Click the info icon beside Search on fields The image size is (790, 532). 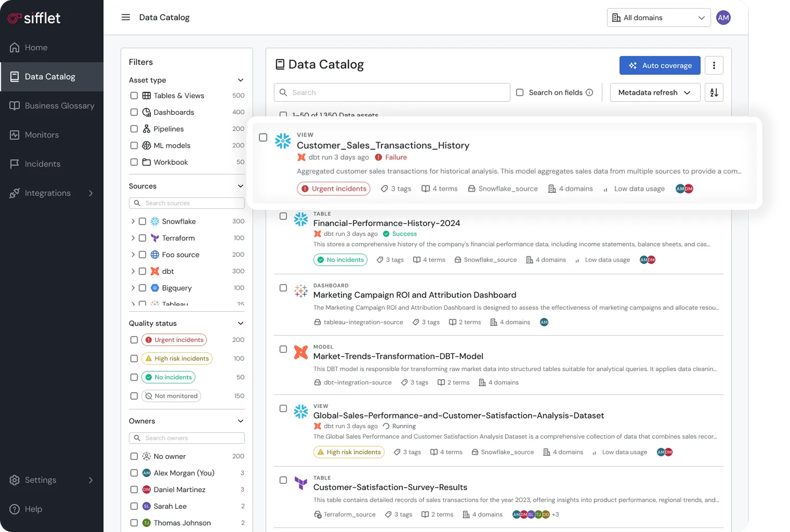coord(589,93)
